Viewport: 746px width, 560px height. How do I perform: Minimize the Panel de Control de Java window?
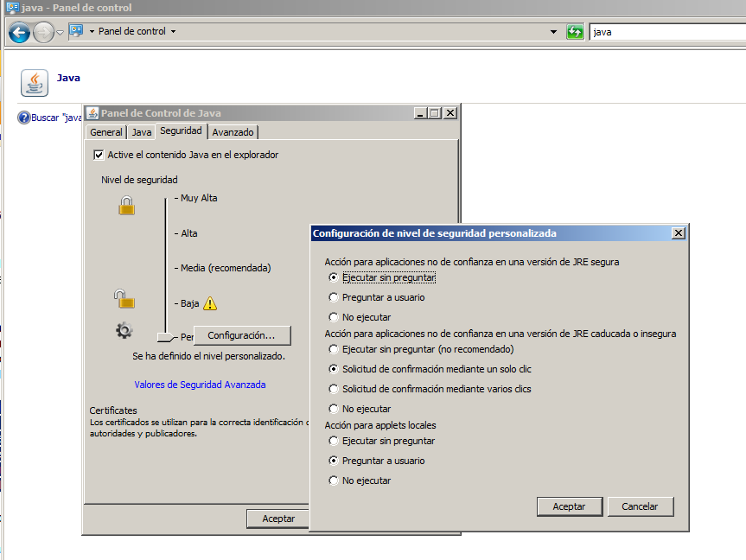(419, 113)
